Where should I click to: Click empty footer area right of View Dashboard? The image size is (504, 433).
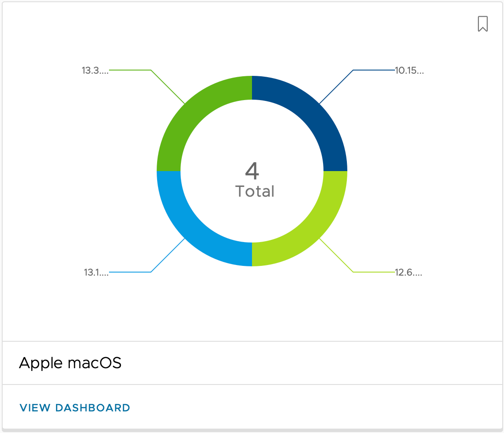pos(309,408)
